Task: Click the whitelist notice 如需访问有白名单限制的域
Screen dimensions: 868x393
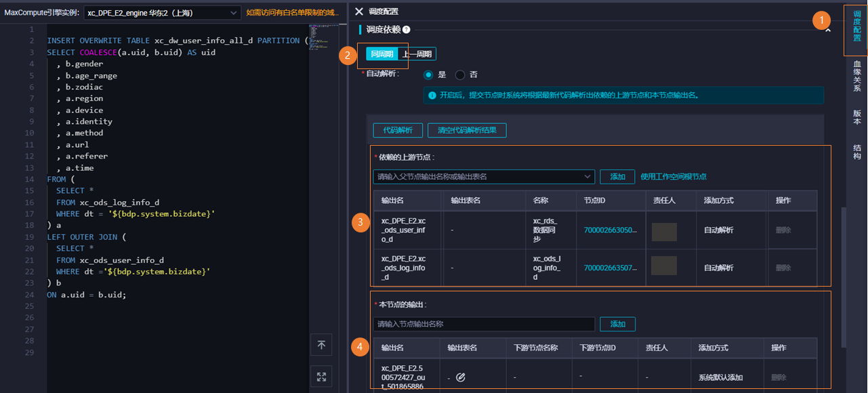Action: tap(292, 13)
